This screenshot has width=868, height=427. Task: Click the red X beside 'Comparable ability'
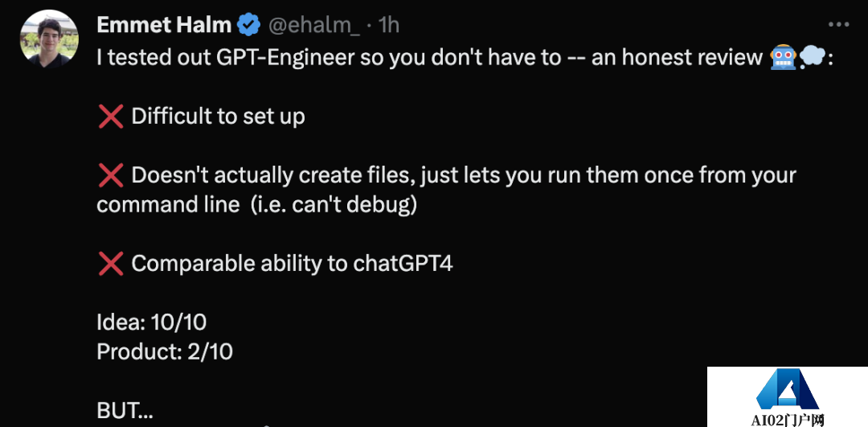110,264
